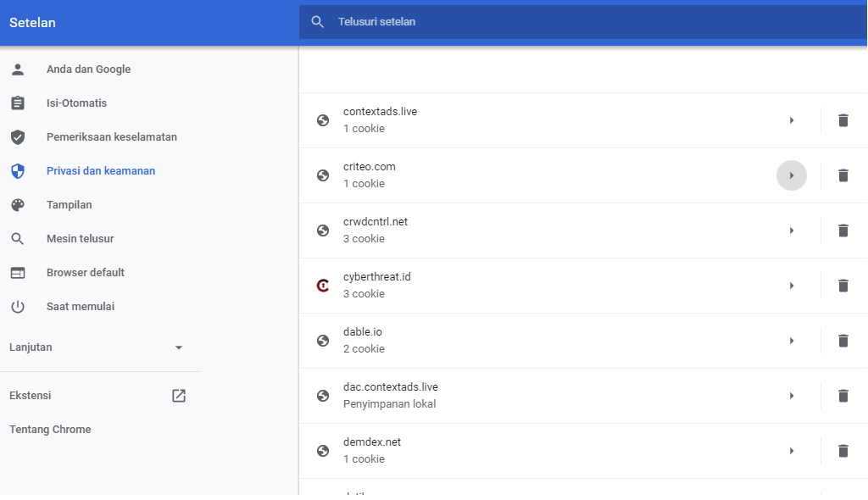Open Anda dan Google settings
The image size is (868, 500).
click(x=88, y=69)
